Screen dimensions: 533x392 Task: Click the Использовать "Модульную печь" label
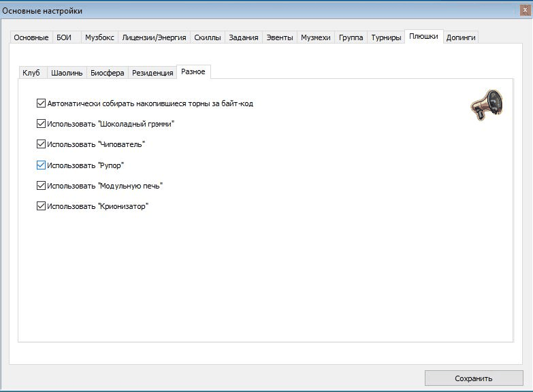click(105, 186)
